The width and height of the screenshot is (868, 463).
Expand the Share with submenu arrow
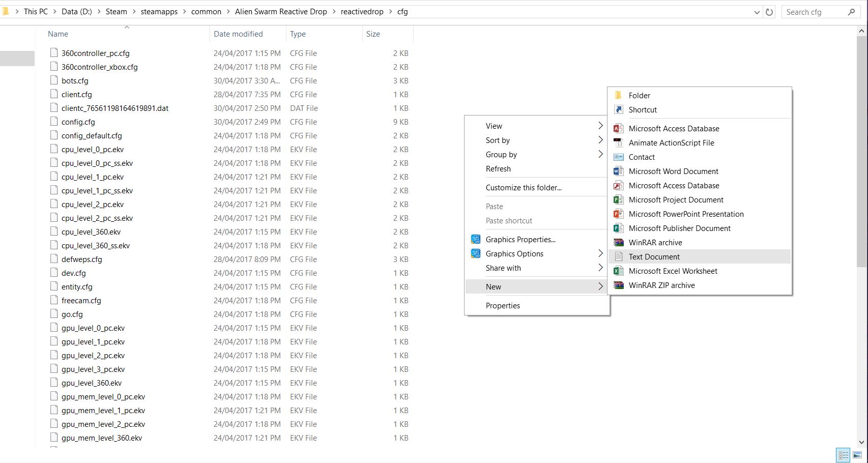point(600,268)
